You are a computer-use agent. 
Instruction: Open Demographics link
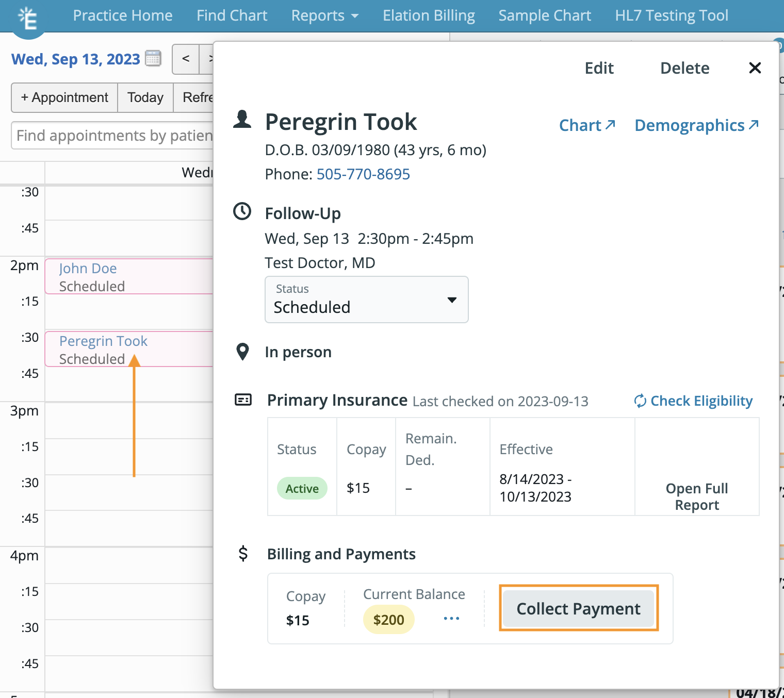[697, 125]
